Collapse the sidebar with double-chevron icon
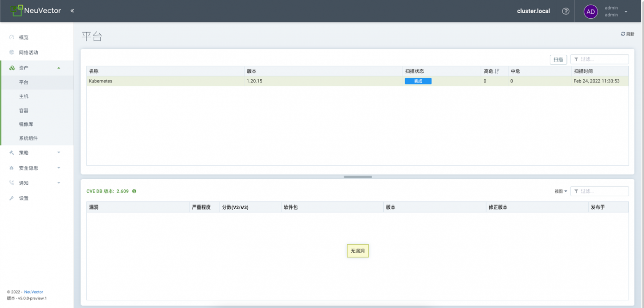This screenshot has height=308, width=644. click(72, 11)
